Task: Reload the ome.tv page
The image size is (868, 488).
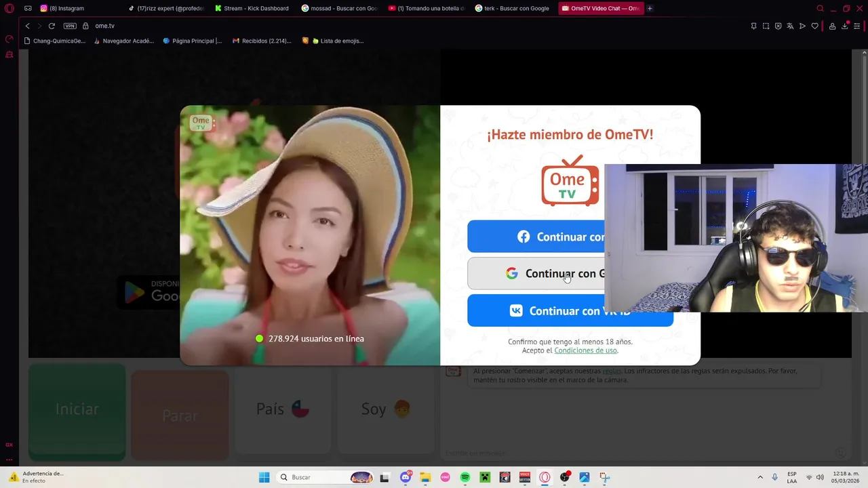Action: (x=52, y=26)
